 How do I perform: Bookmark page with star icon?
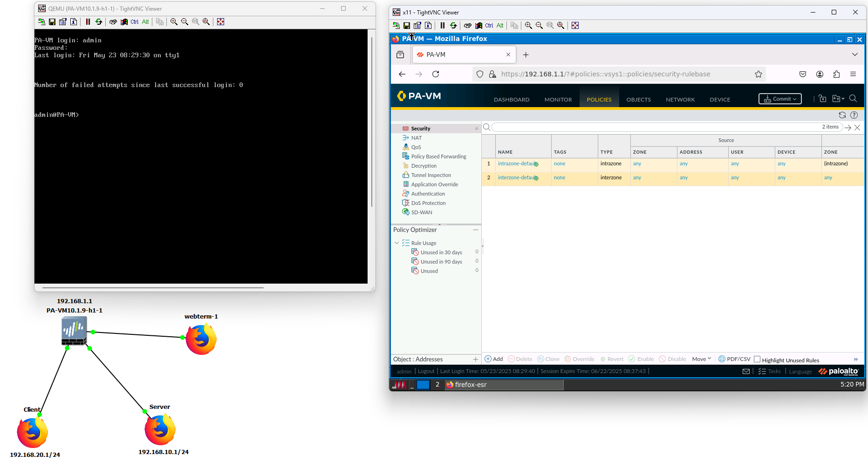(759, 74)
